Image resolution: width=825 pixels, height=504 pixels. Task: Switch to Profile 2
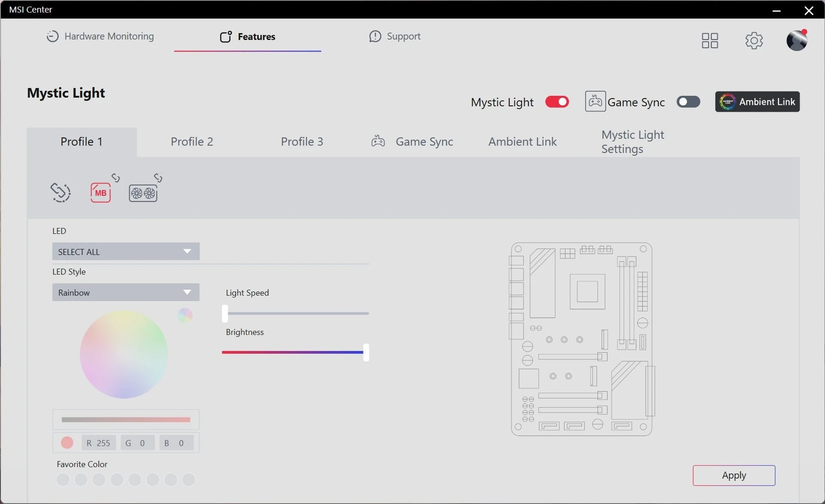tap(192, 142)
